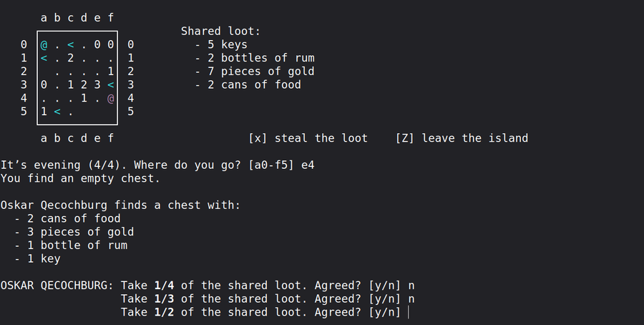Click the purple @ marker at f4

coord(111,98)
